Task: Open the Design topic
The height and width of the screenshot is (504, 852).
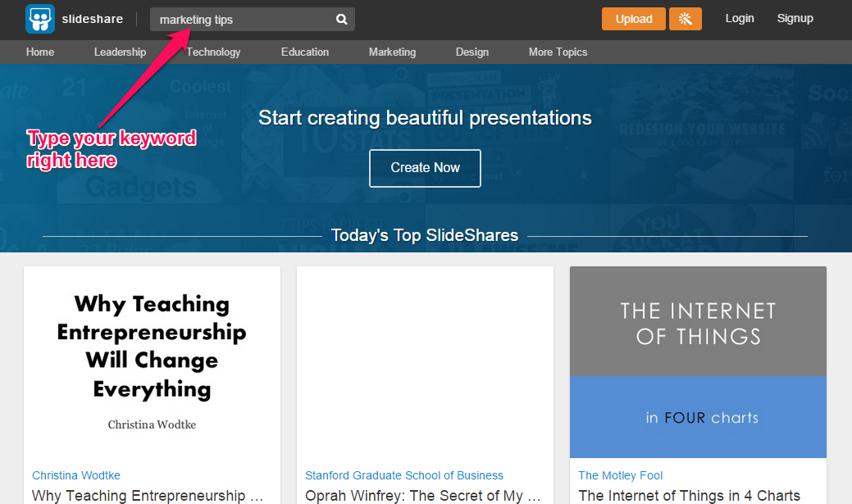Action: 472,52
